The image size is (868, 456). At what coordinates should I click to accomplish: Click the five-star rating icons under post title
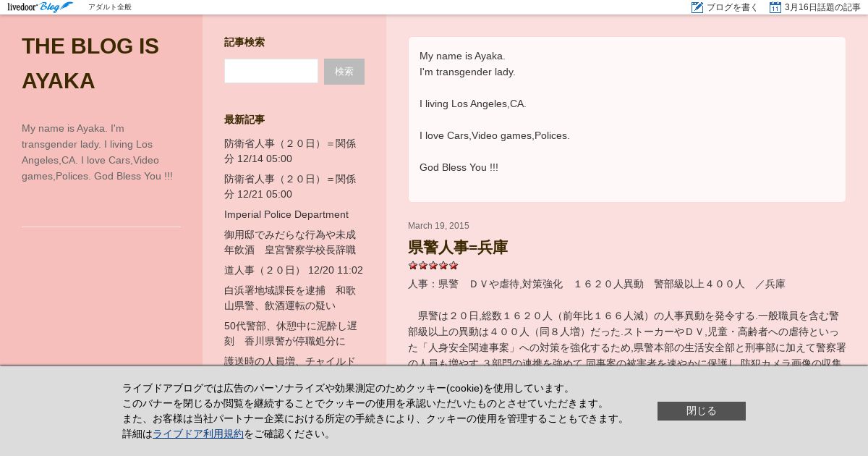click(x=433, y=266)
